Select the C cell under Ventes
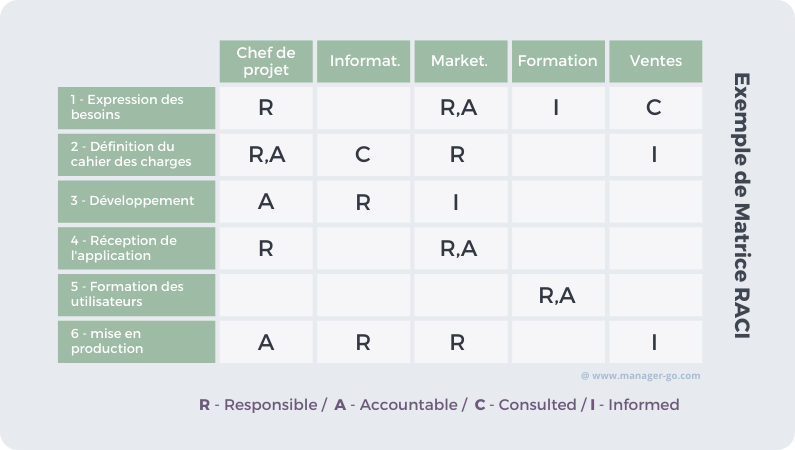Screen dimensions: 795x450 [x=656, y=108]
